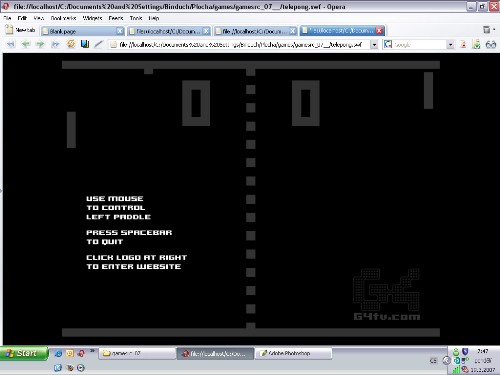Click the Forward navigation arrow
Screen dimensions: 500x375
point(40,44)
